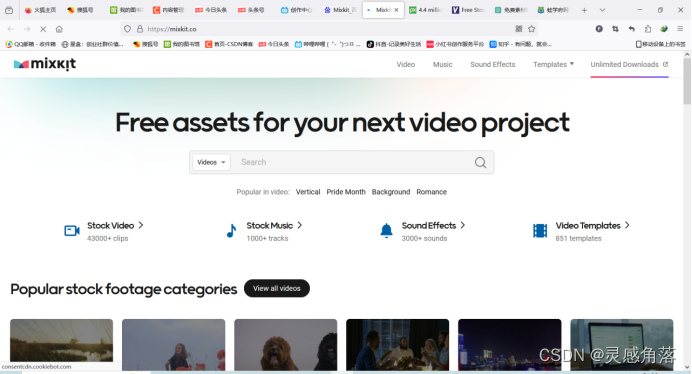Switch to the first Firefox home tab
Image resolution: width=692 pixels, height=374 pixels.
pos(40,10)
